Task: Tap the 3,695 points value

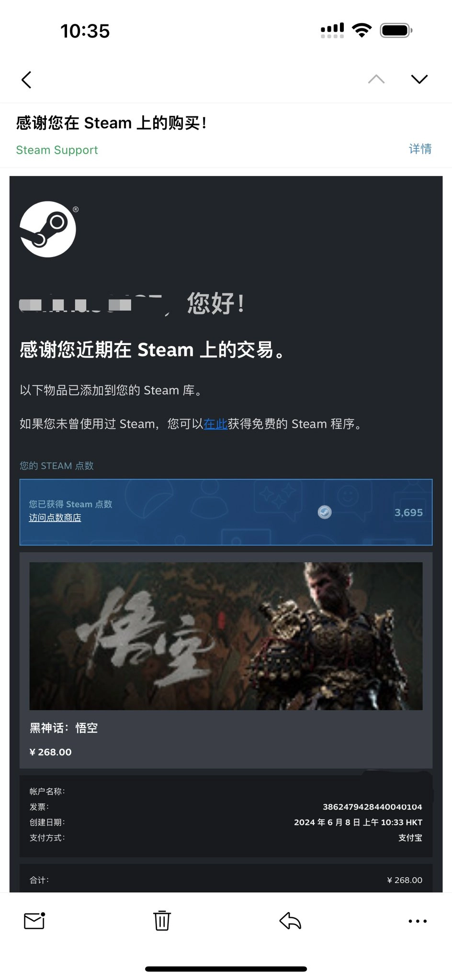Action: pyautogui.click(x=408, y=512)
